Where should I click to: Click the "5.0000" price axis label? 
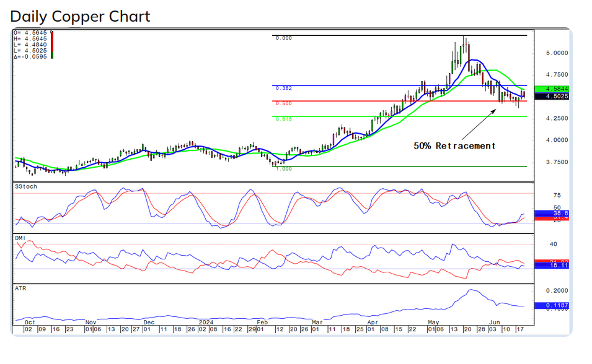pos(557,53)
